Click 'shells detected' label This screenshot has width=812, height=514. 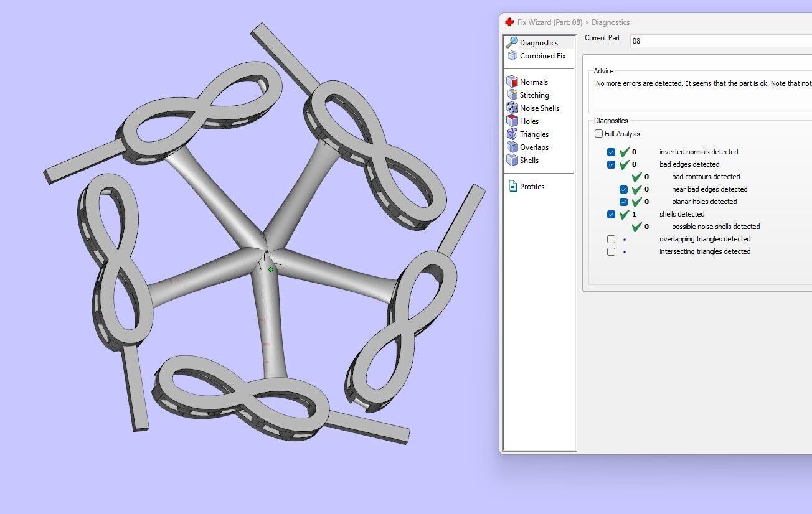pyautogui.click(x=682, y=214)
